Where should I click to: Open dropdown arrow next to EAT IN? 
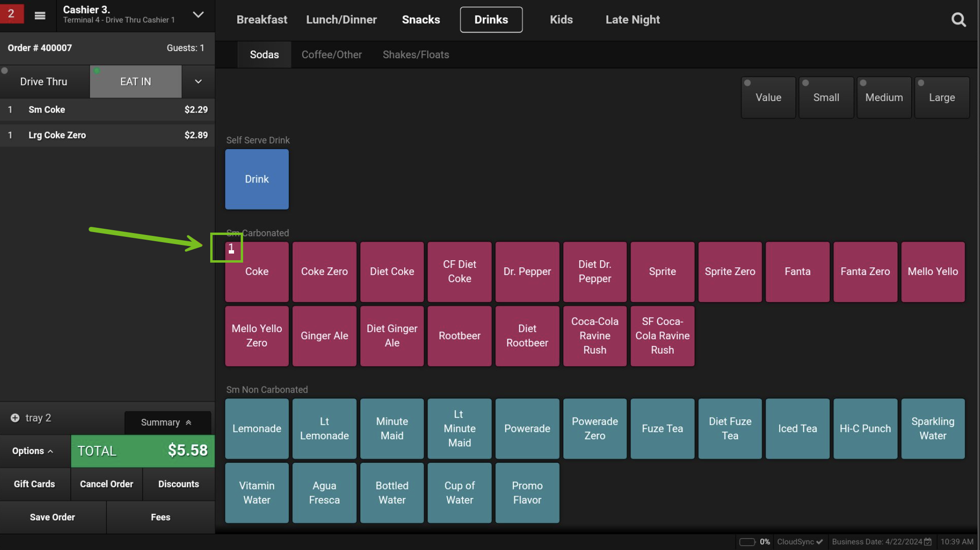198,82
